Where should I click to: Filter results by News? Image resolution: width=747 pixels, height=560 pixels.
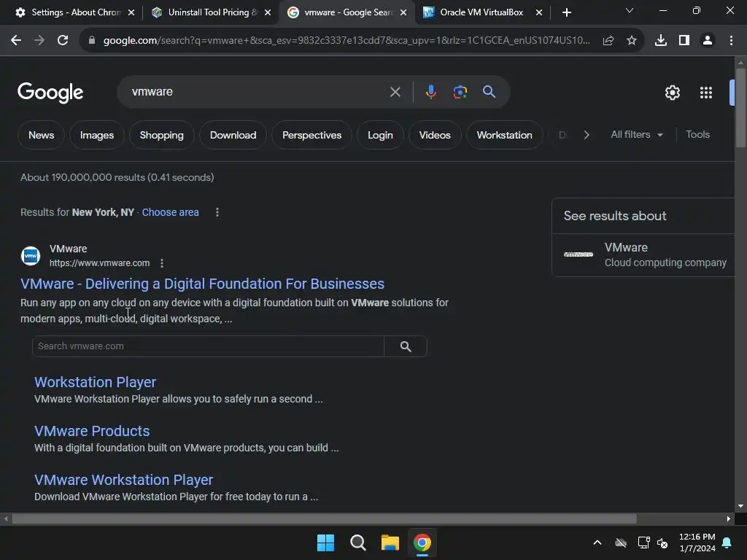point(41,135)
